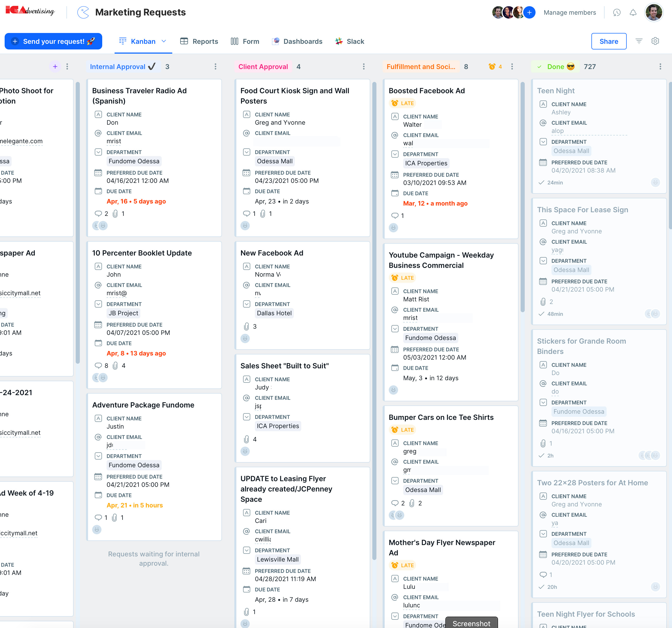The width and height of the screenshot is (672, 628).
Task: Open Youtube Campaign Weekday Business Commercial card
Action: 451,322
